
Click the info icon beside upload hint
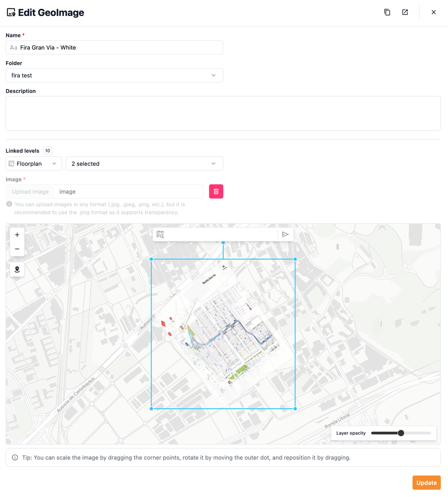coord(9,204)
